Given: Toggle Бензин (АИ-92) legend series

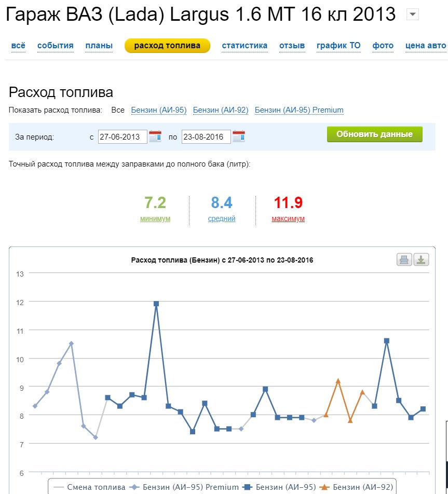Looking at the screenshot, I should 356,487.
